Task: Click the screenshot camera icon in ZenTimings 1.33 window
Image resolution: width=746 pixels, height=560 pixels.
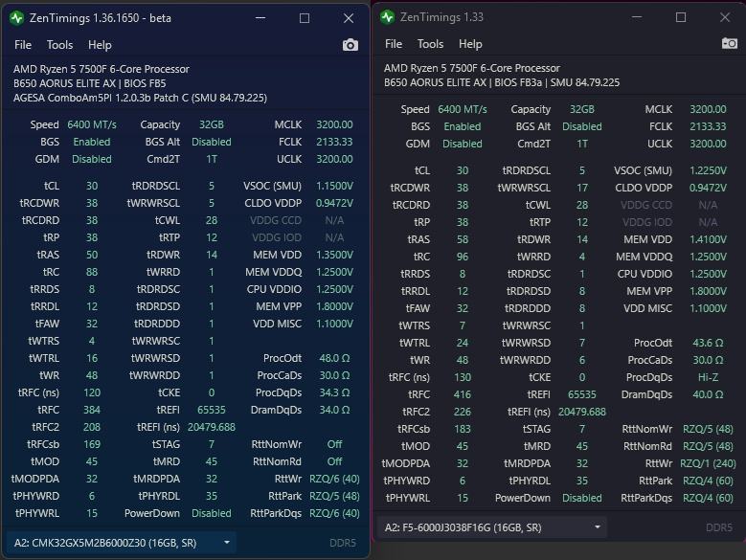Action: [730, 43]
